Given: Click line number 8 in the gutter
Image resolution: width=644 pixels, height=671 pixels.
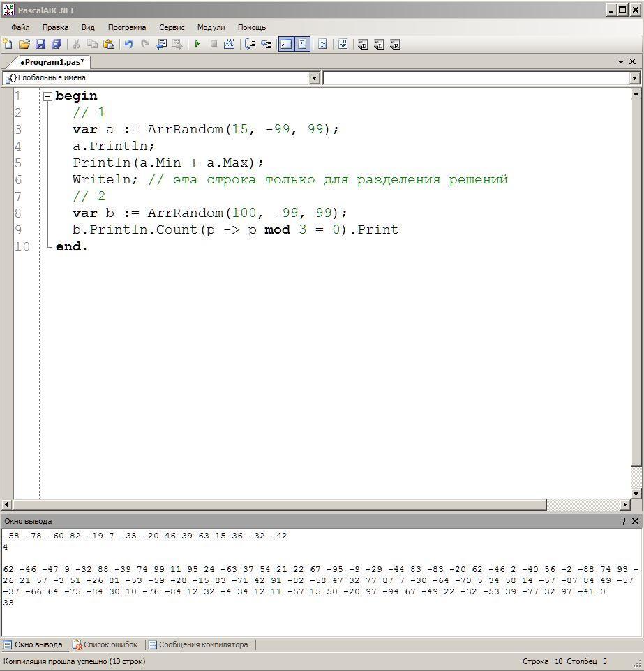Looking at the screenshot, I should (x=18, y=213).
